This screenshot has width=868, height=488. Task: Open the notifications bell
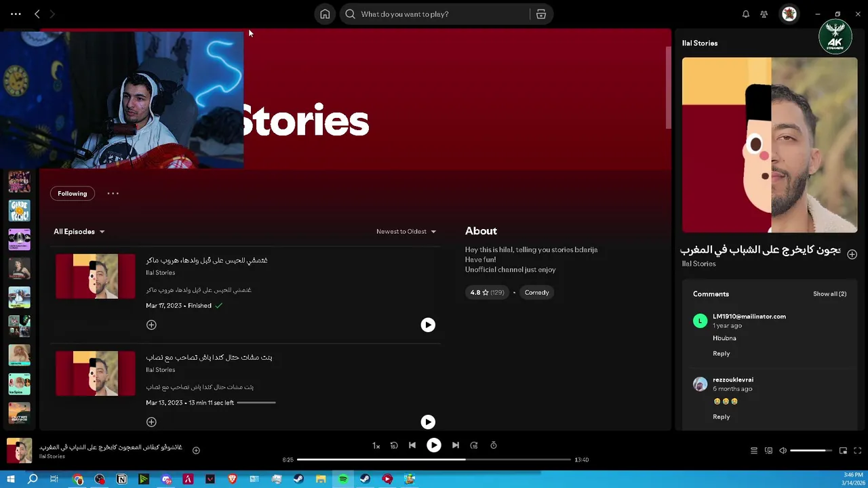[x=746, y=14]
